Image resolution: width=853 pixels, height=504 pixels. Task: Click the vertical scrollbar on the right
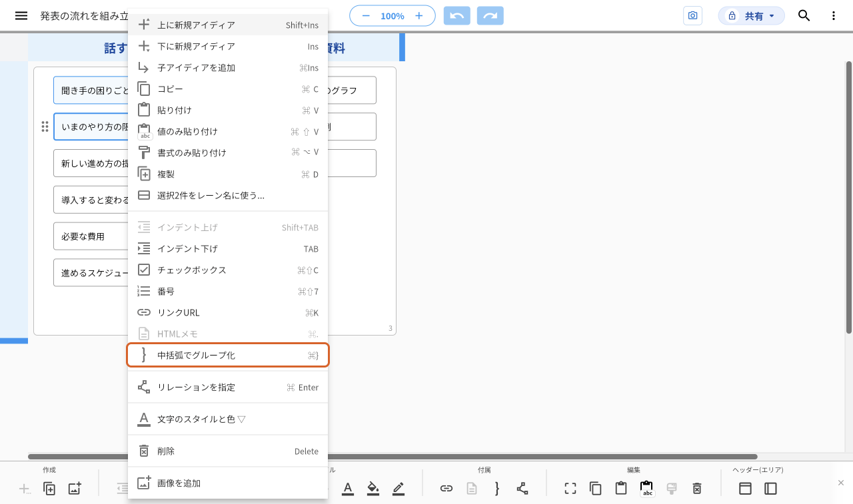[849, 197]
